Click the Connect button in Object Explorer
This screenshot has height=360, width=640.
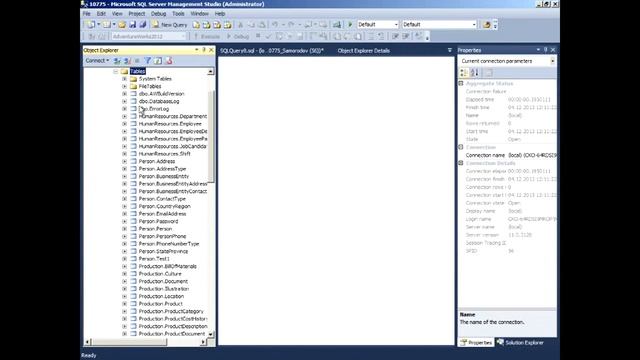97,60
